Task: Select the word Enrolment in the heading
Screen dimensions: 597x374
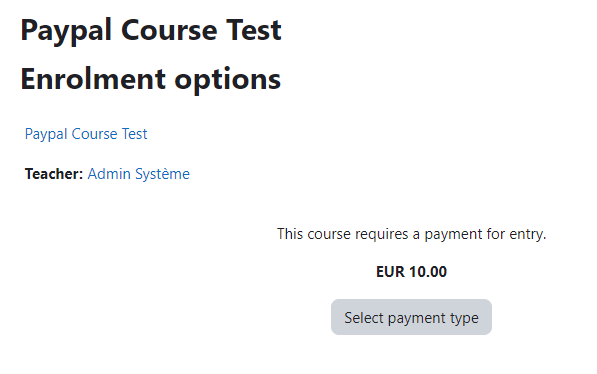Action: pyautogui.click(x=93, y=79)
